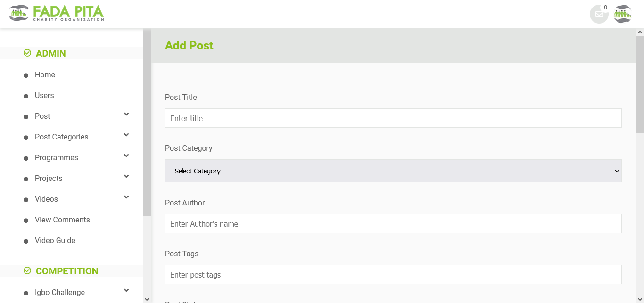Click the bullet icon beside Video Guide

(x=26, y=241)
